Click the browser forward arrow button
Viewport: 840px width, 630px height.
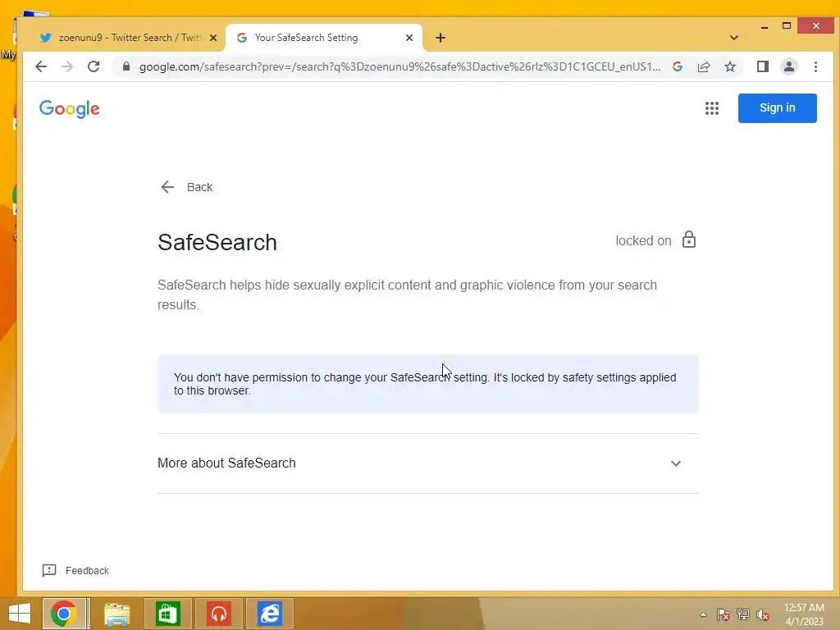pos(67,66)
